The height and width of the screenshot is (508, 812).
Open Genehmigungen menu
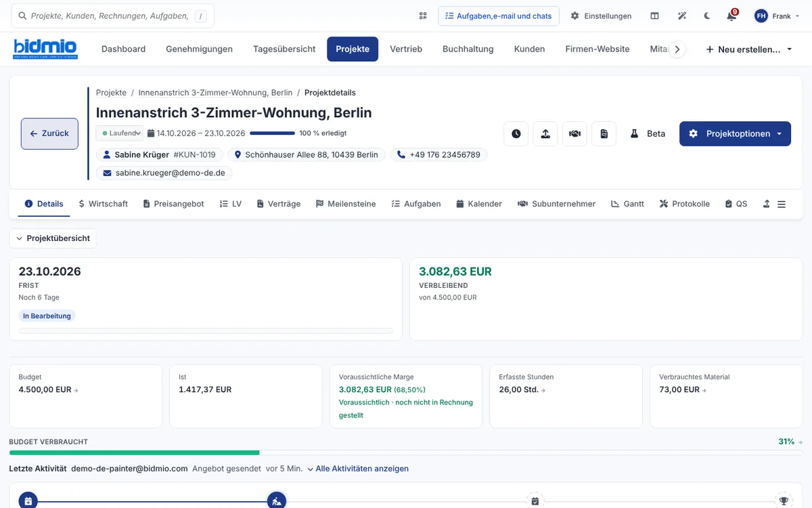point(199,49)
